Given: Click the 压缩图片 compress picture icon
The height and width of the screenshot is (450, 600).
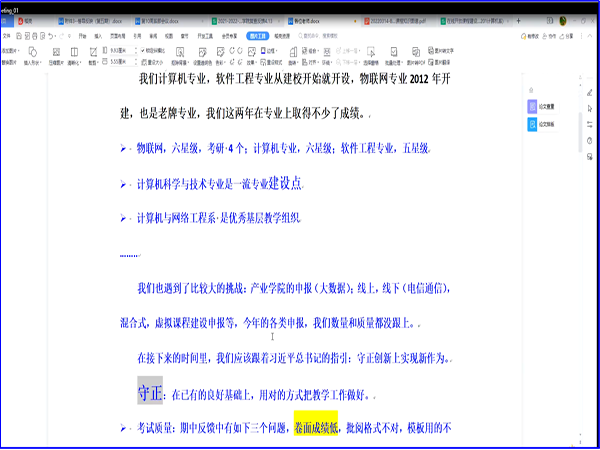Looking at the screenshot, I should pos(56,52).
